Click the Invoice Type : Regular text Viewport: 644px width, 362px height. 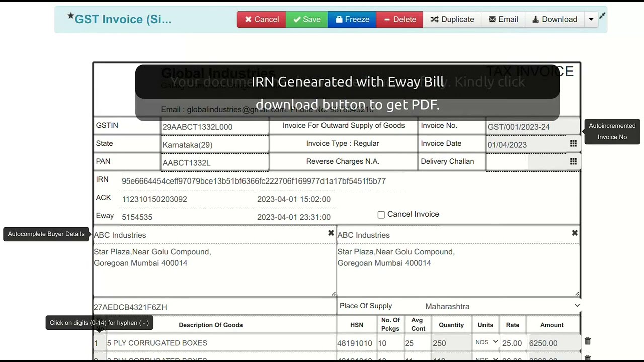343,143
